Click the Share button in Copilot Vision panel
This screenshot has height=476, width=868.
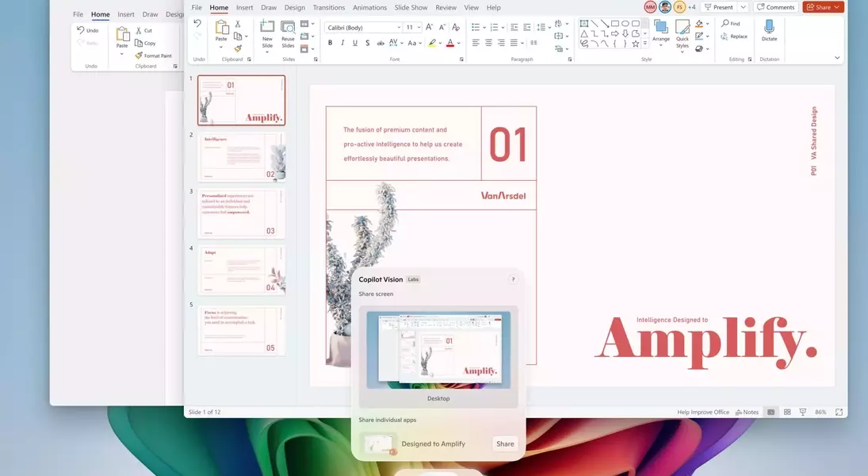[x=505, y=443]
